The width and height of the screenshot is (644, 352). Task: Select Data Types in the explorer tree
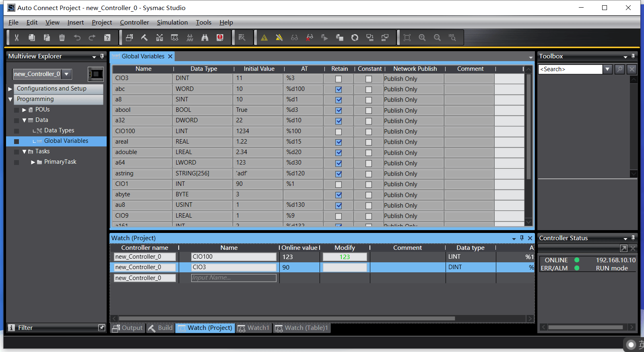[x=59, y=130]
